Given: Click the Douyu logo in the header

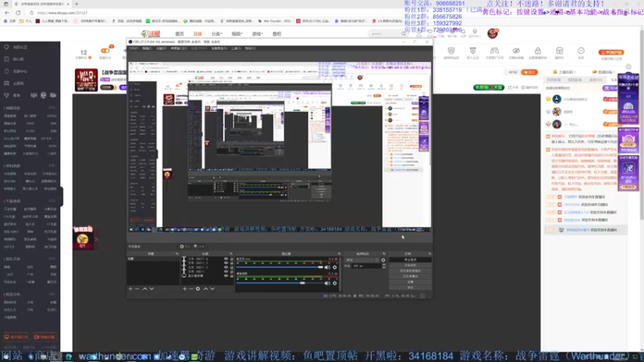Looking at the screenshot, I should (x=151, y=34).
